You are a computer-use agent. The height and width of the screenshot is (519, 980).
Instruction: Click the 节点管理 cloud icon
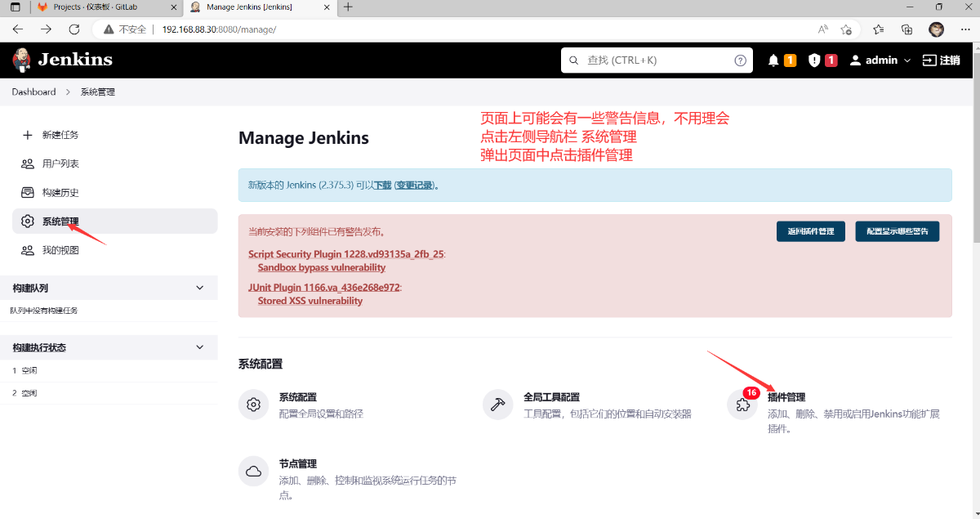(x=254, y=471)
